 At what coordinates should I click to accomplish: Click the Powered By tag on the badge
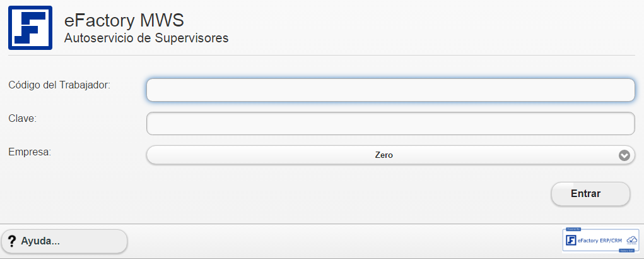coord(572,229)
